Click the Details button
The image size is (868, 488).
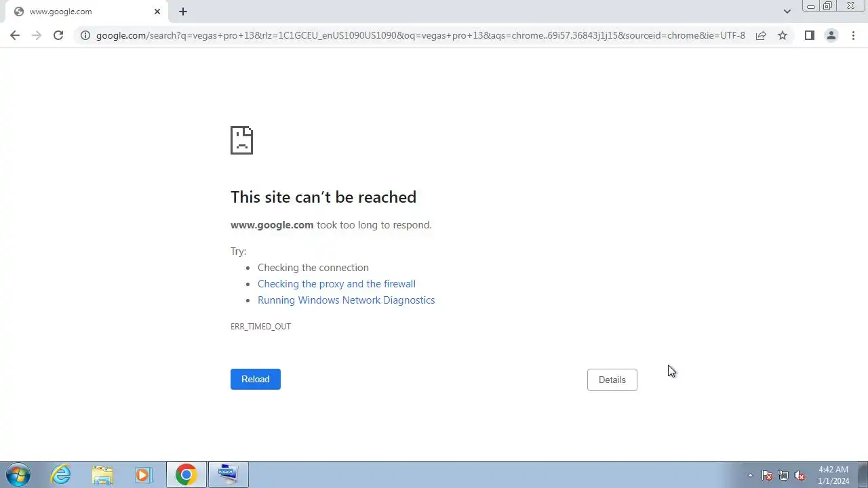(612, 380)
